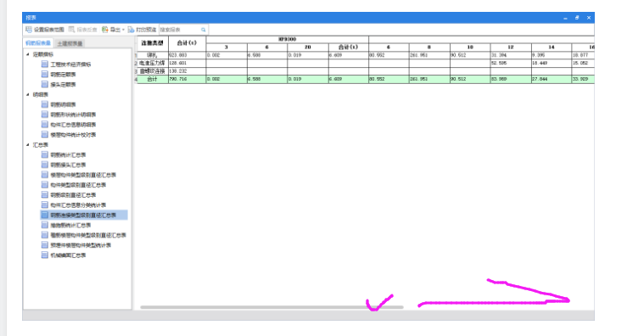Click the horizontal scrollbar under the table
This screenshot has height=336, width=644.
click(x=272, y=307)
